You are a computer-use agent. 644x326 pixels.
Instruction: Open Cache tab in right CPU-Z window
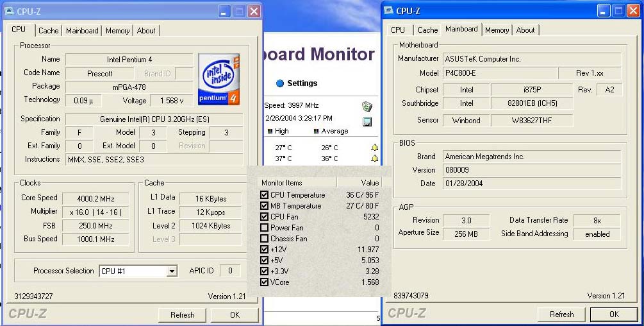pos(427,30)
